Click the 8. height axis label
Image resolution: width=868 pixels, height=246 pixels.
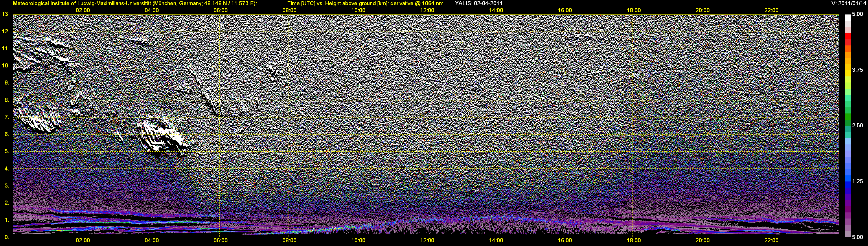pos(7,100)
